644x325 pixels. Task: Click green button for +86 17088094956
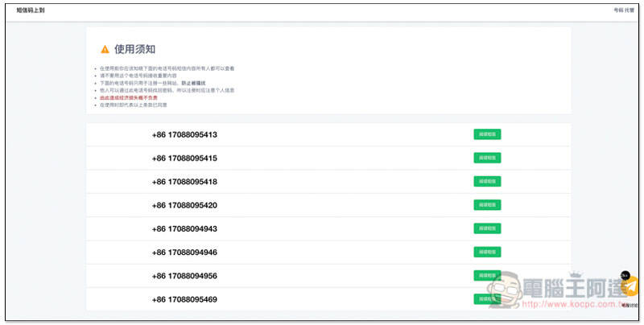click(487, 275)
